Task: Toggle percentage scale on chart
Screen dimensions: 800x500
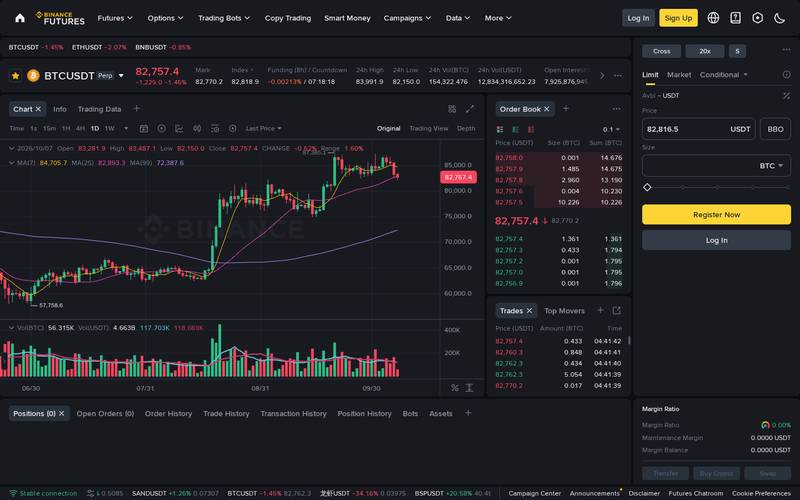Action: point(455,388)
